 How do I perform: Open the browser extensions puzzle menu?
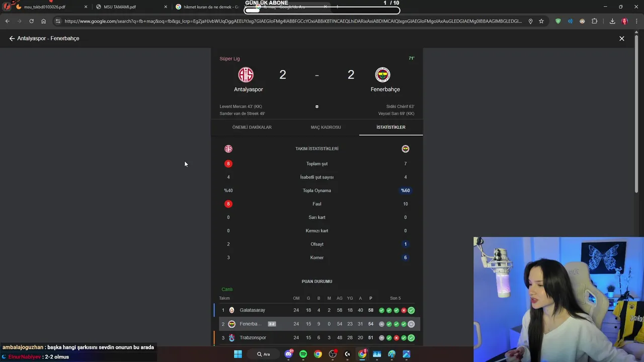coord(595,21)
